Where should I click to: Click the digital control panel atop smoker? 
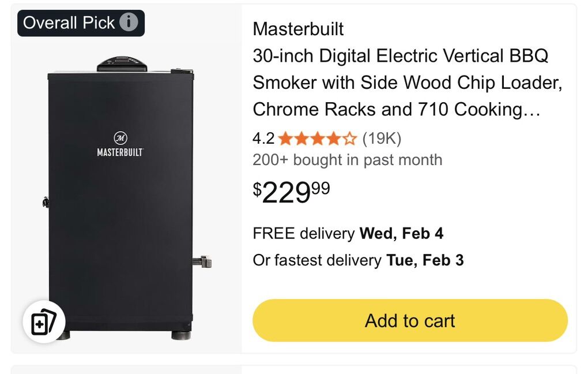[x=122, y=64]
